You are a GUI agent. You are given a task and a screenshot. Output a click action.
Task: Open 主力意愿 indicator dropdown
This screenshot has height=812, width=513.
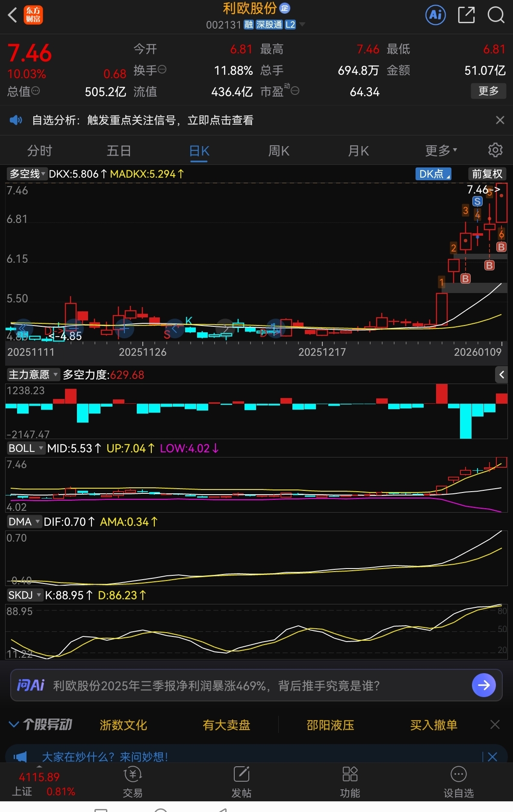point(33,375)
